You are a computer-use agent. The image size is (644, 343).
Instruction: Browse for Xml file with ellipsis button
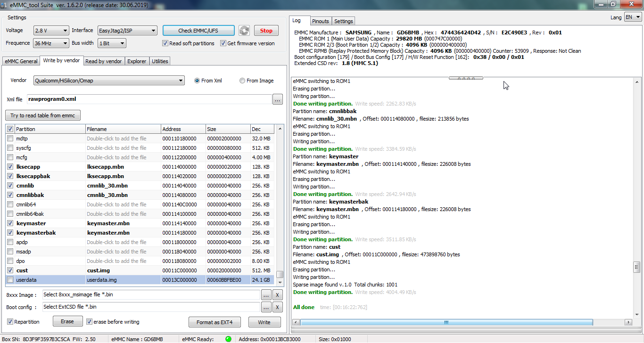tap(277, 99)
